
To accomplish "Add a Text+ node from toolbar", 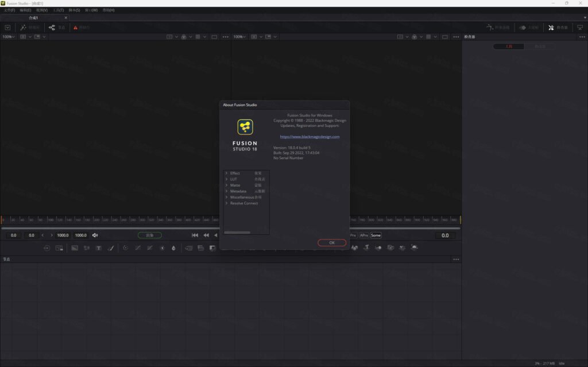I will point(99,248).
